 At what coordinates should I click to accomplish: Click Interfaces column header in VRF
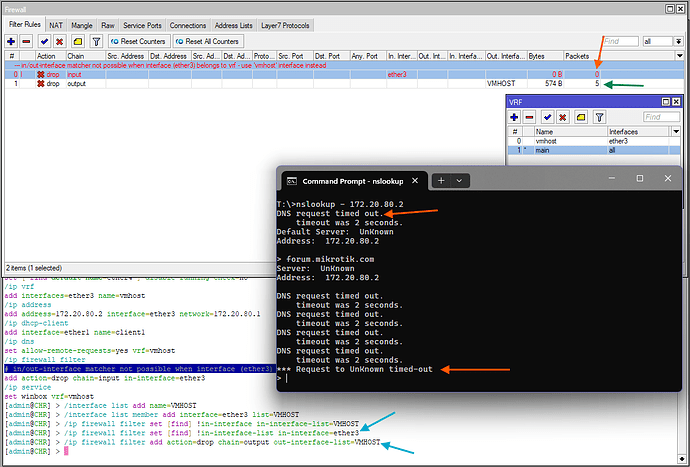tap(639, 131)
